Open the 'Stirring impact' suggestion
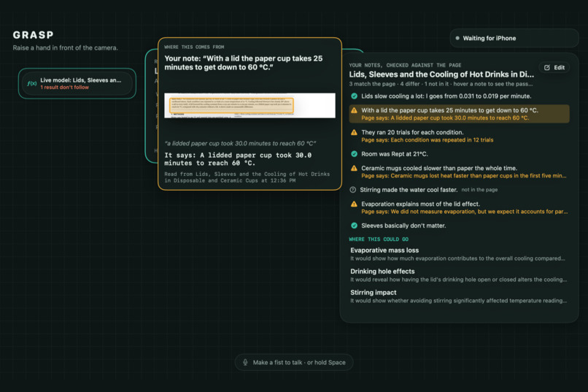Image resolution: width=588 pixels, height=392 pixels. coord(459,296)
